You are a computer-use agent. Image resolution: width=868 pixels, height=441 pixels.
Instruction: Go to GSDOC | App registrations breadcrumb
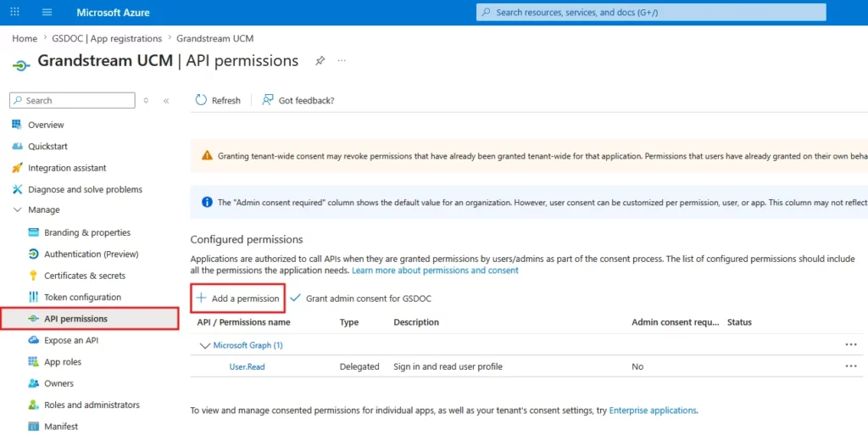click(107, 38)
